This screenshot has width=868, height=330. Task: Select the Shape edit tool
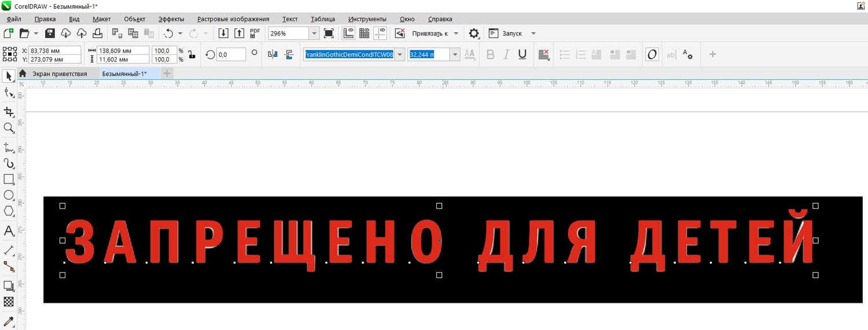[9, 93]
